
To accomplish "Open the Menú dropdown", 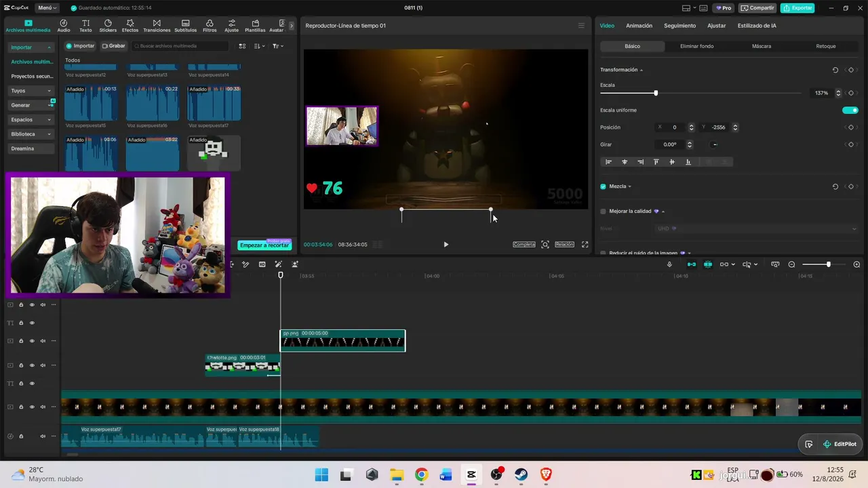I will click(47, 8).
